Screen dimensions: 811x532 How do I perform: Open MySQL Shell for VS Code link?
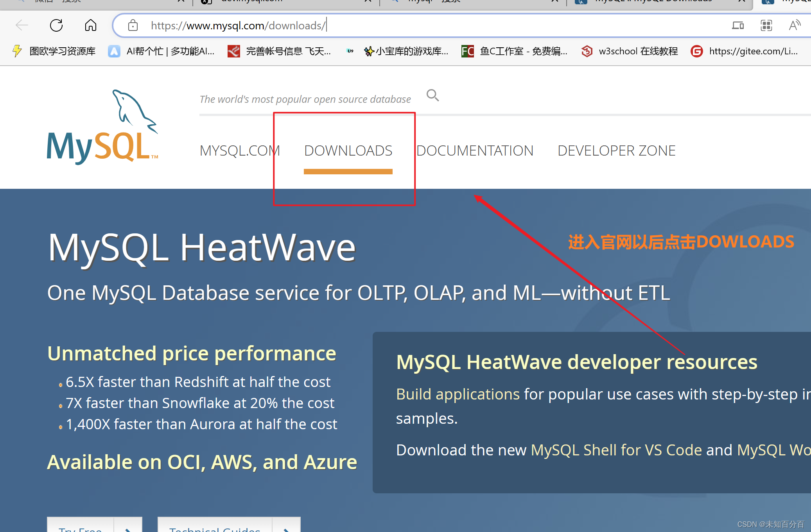(x=616, y=450)
